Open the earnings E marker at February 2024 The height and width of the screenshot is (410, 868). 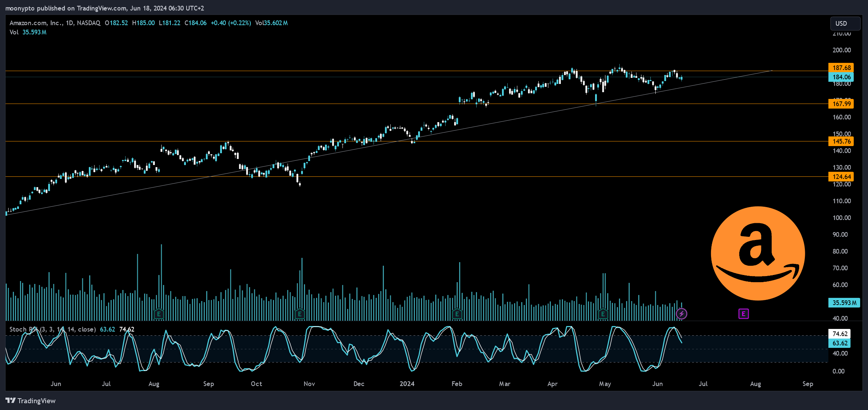coord(457,314)
